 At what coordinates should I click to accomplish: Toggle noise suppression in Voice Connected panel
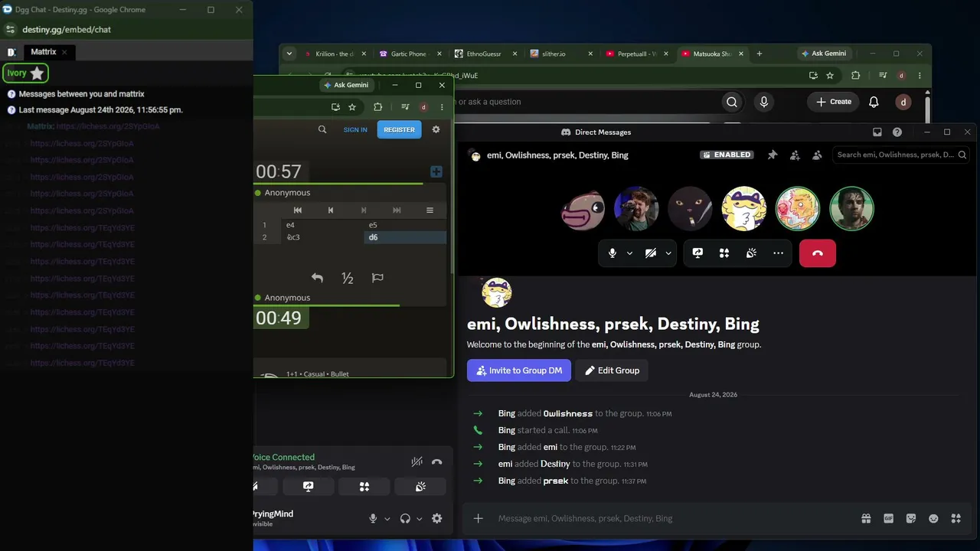(x=416, y=461)
